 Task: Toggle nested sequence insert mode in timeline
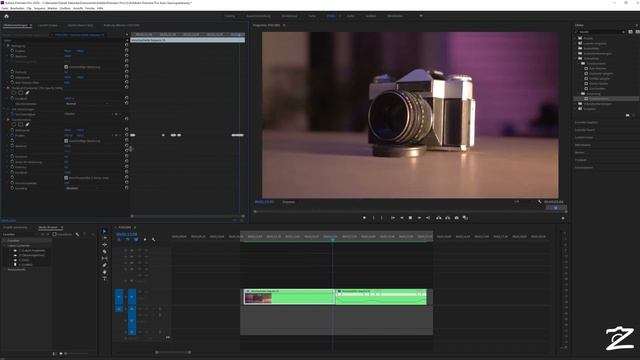pos(119,240)
